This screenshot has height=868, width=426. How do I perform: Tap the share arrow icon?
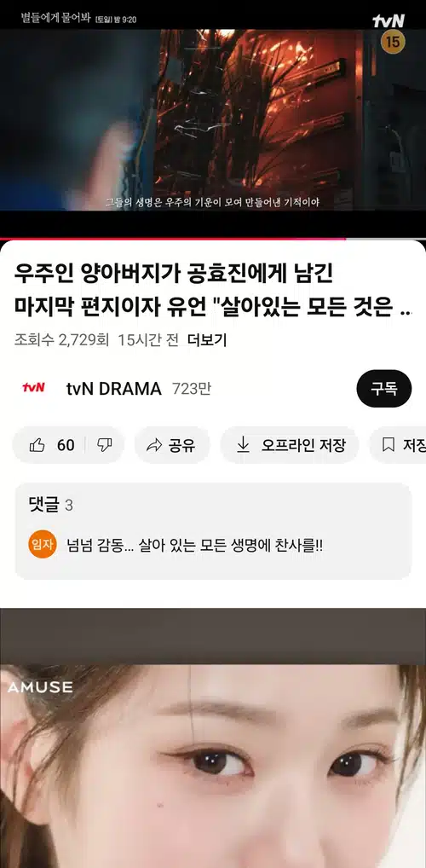(x=154, y=445)
